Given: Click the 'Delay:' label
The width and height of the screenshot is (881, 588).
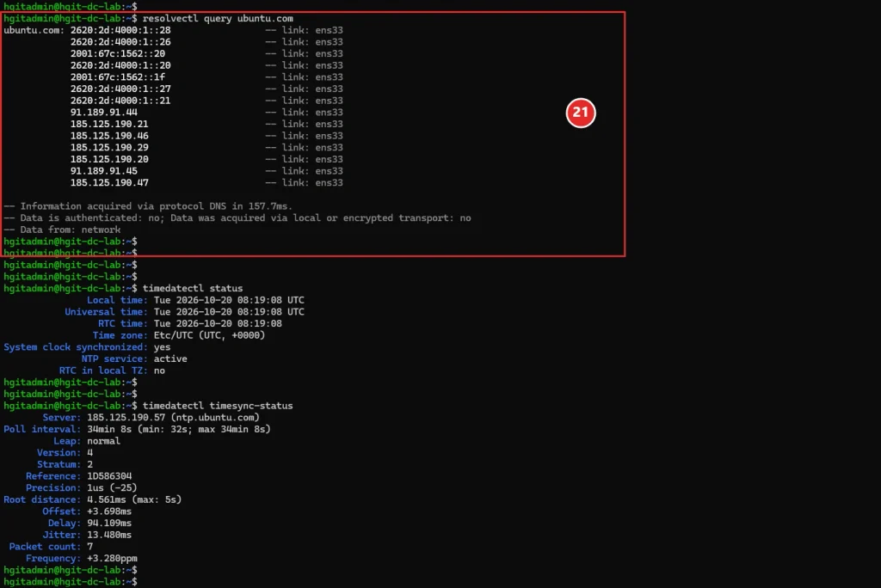Looking at the screenshot, I should tap(64, 524).
